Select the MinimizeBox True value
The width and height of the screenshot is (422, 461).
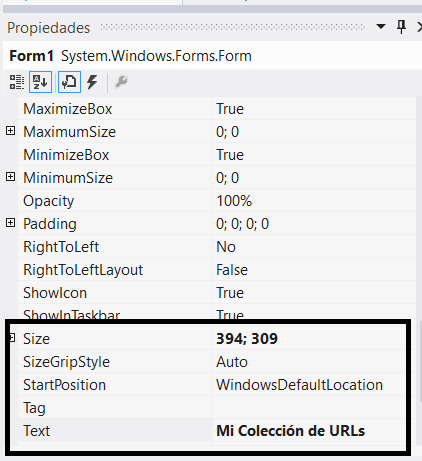click(x=314, y=155)
